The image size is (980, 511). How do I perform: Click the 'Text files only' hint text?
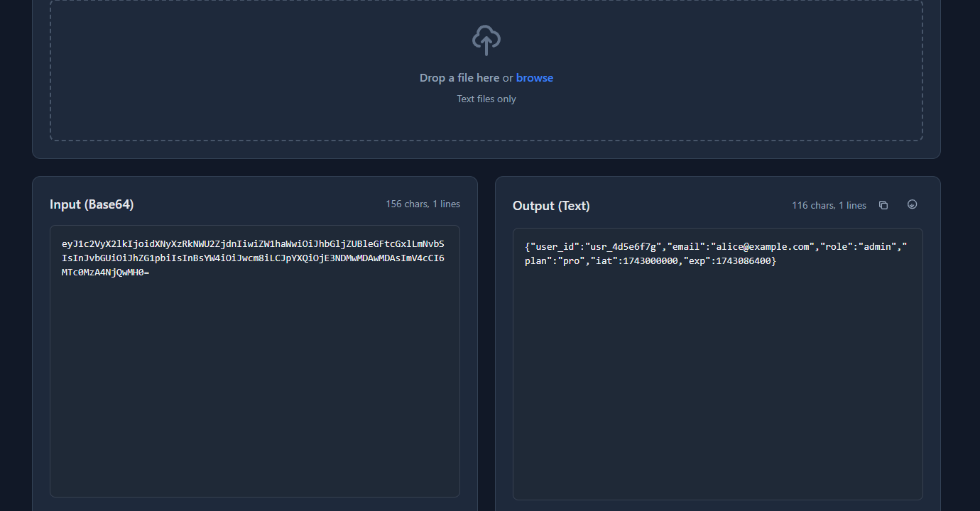click(486, 99)
